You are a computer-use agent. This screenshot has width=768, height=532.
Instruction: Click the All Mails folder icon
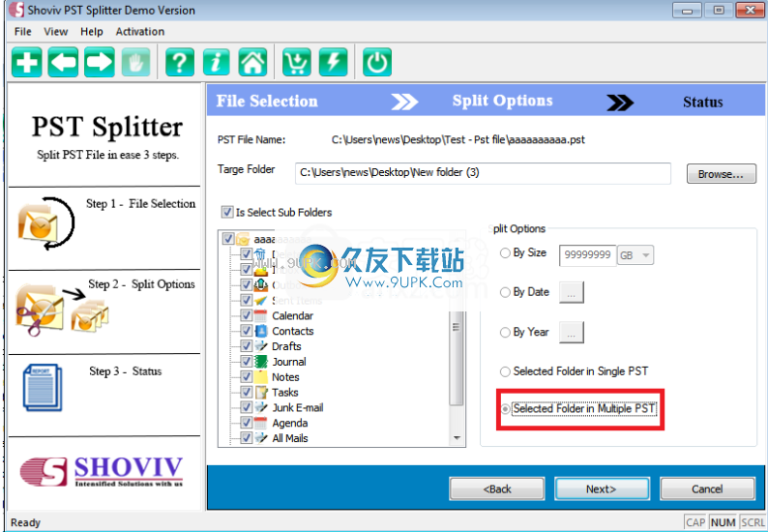pos(261,438)
